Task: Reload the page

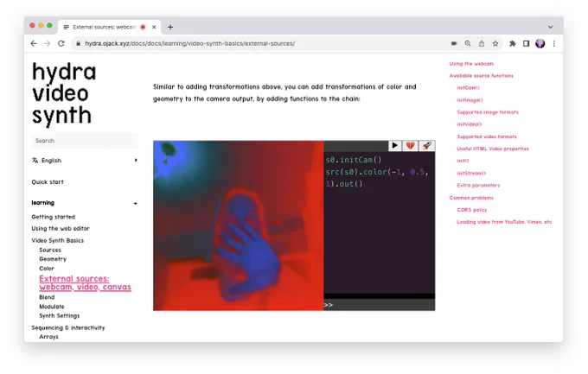Action: [x=61, y=43]
